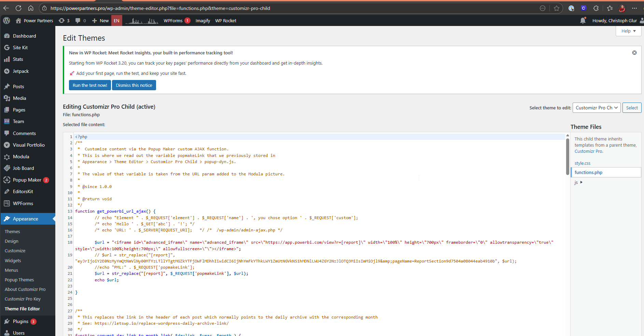Open Posts sidebar item

[x=28, y=86]
